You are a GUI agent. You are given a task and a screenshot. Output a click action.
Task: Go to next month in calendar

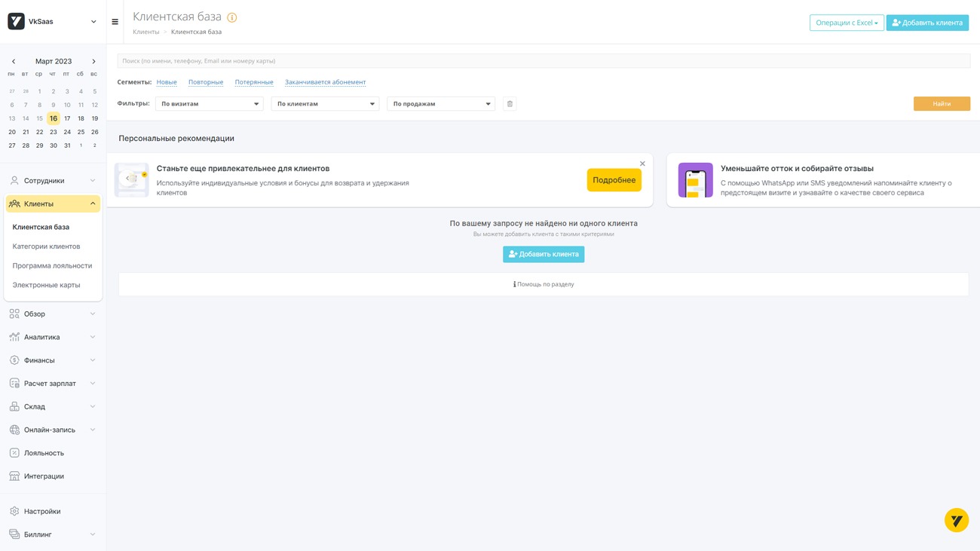(x=93, y=62)
